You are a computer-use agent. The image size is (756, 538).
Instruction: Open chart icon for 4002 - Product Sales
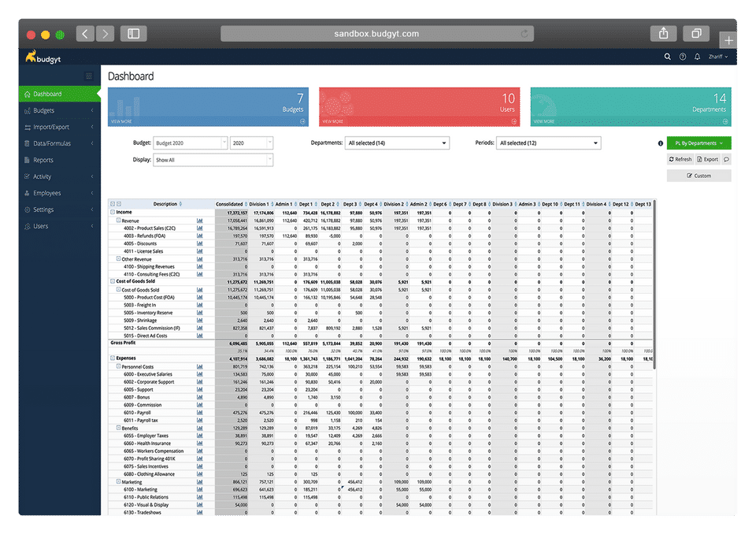(199, 228)
